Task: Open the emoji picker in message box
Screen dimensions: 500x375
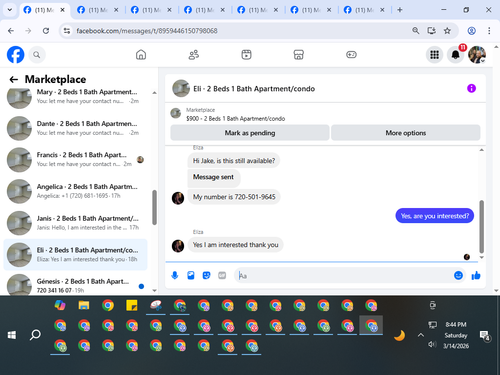Action: pyautogui.click(x=458, y=275)
